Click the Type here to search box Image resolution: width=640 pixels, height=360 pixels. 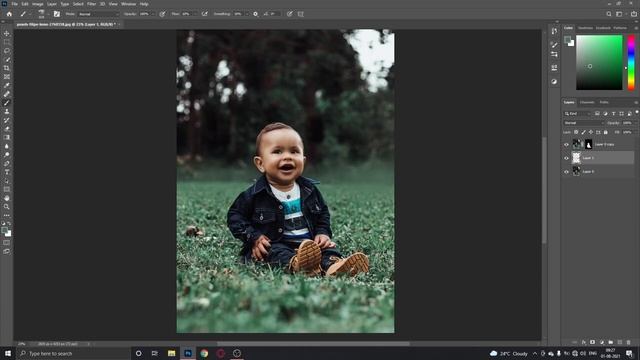(x=73, y=353)
